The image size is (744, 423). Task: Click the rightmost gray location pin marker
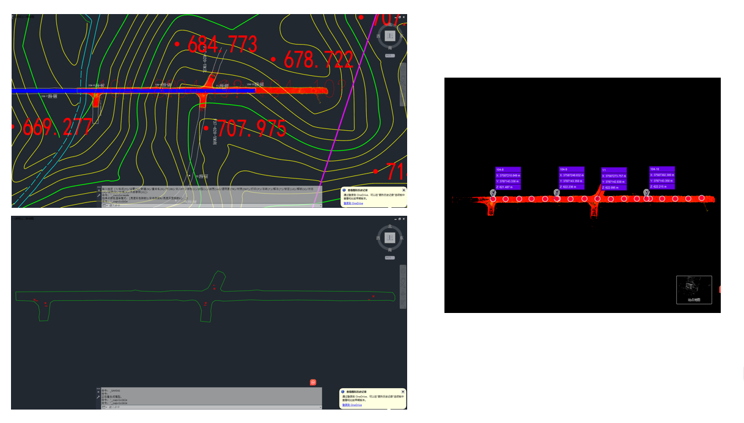[646, 193]
